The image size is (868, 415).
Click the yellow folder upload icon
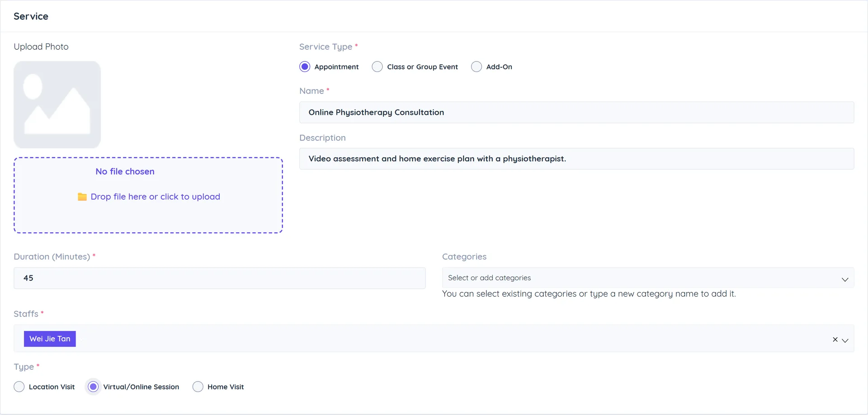point(82,197)
